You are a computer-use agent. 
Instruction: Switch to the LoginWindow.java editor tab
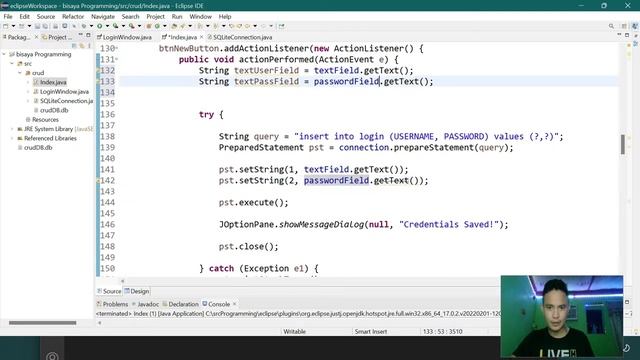[124, 37]
